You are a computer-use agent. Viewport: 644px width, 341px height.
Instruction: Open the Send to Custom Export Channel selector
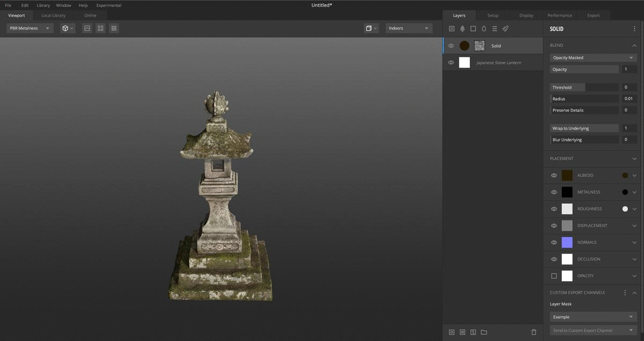[593, 330]
